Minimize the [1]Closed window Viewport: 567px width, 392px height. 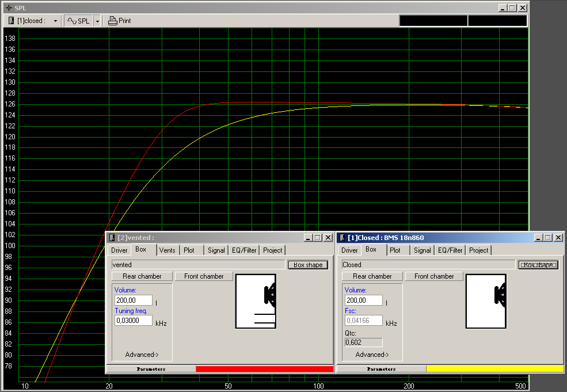(538, 238)
